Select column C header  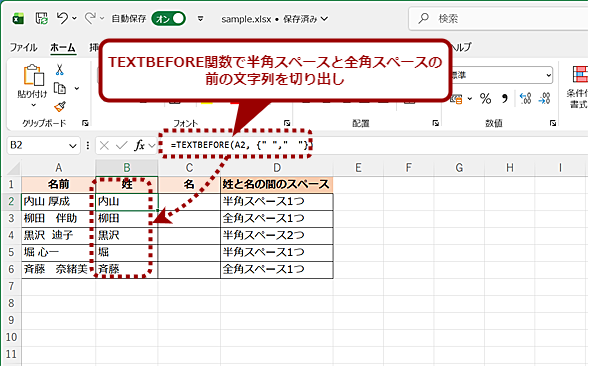[189, 168]
